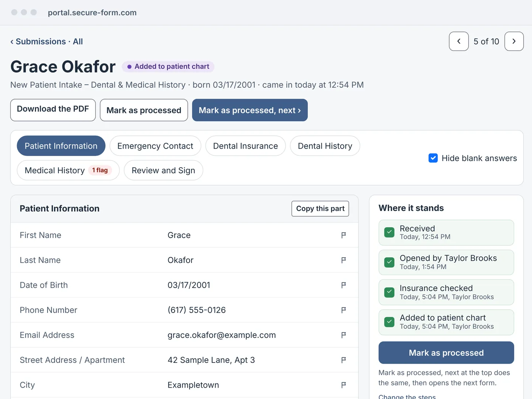Screen dimensions: 532x399
Task: Flag the Email Address row
Action: [x=344, y=335]
